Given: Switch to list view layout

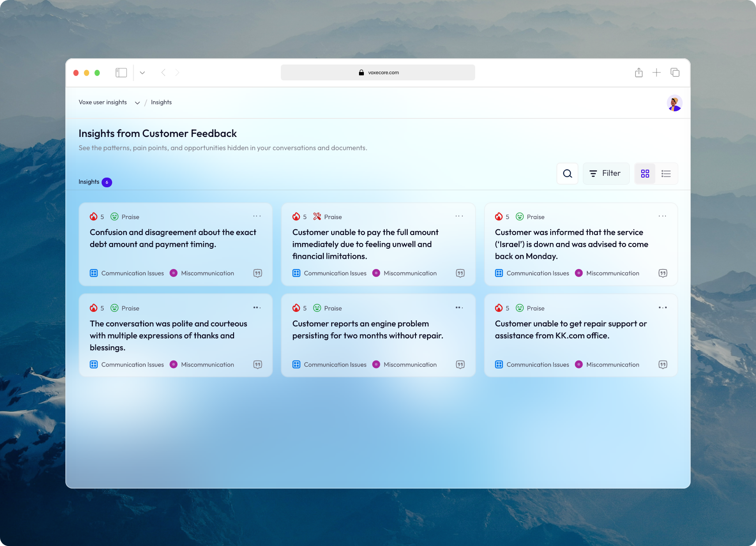Looking at the screenshot, I should pyautogui.click(x=666, y=173).
